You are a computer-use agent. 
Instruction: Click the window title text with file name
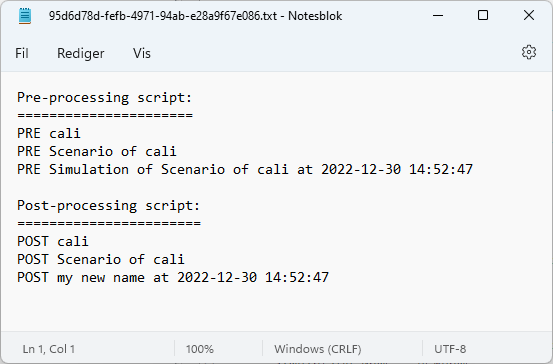[195, 16]
